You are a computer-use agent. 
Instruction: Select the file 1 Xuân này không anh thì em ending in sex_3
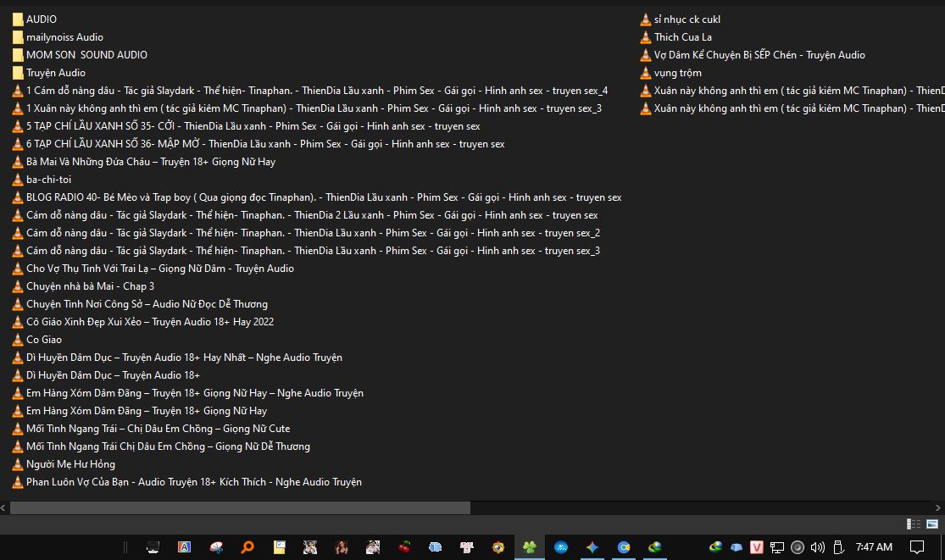(308, 108)
